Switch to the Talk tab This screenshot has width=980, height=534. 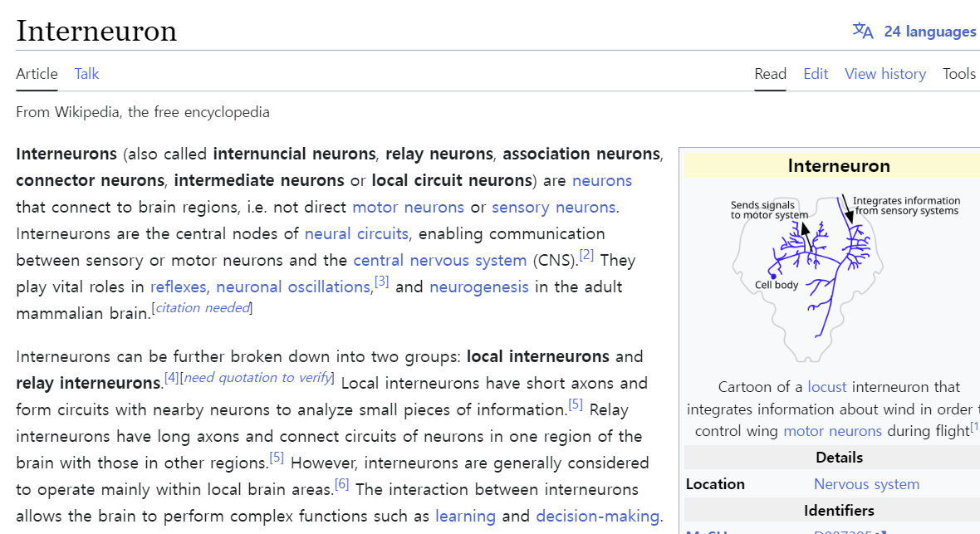tap(86, 74)
